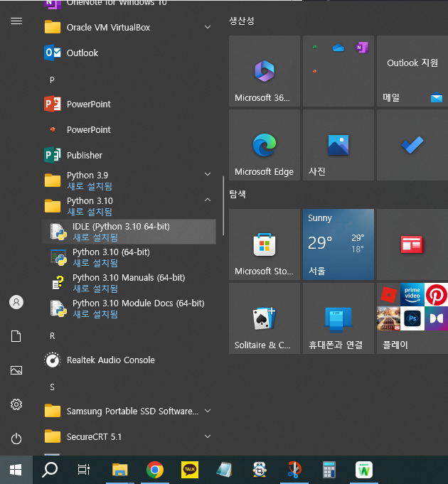
Task: Open File Explorer from the taskbar
Action: 119,470
